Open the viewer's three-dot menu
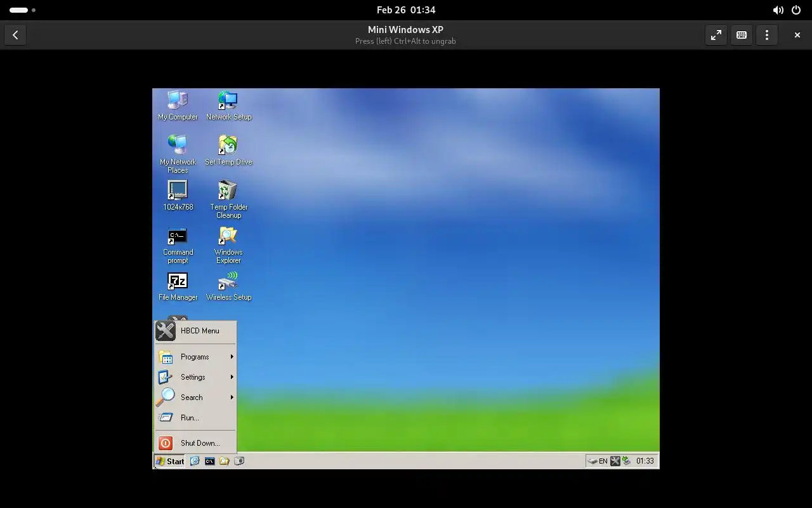Viewport: 812px width, 508px height. point(766,35)
